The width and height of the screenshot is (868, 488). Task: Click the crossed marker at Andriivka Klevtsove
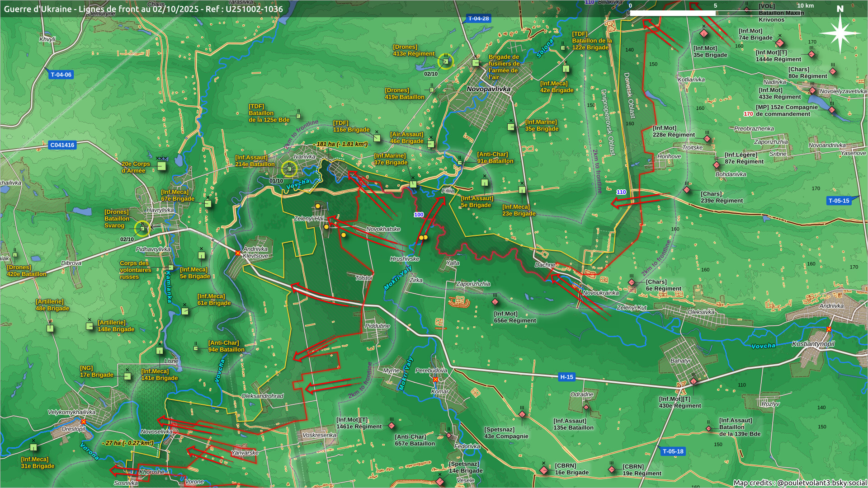click(238, 253)
